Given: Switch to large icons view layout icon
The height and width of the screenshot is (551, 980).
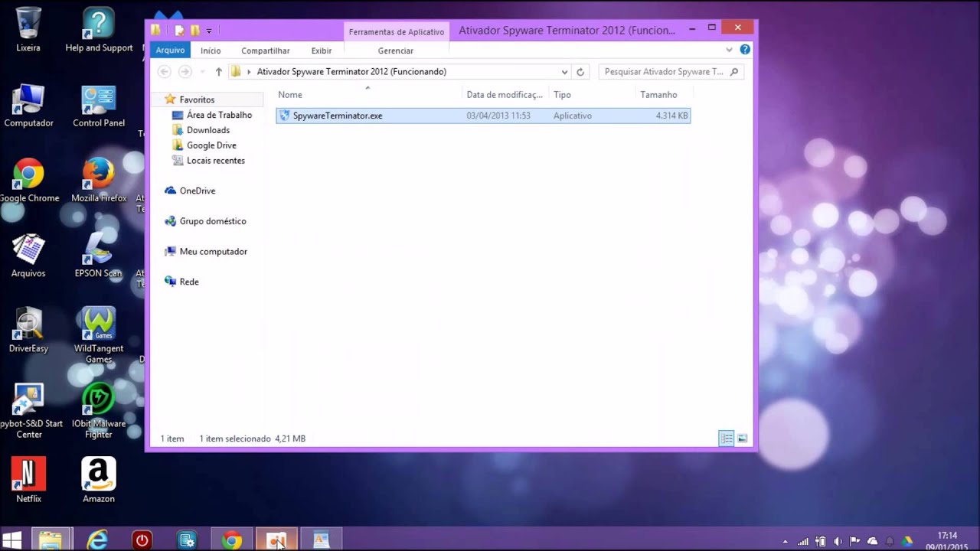Looking at the screenshot, I should click(742, 439).
